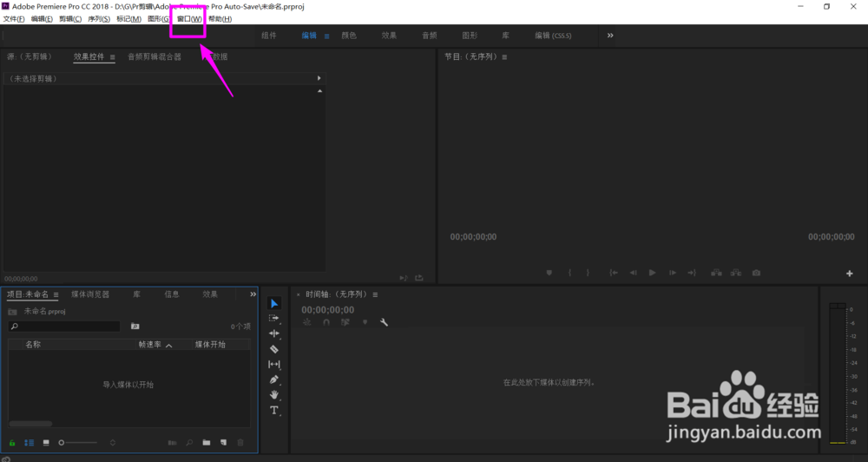Select the Slip tool
The height and width of the screenshot is (462, 868).
[x=274, y=364]
